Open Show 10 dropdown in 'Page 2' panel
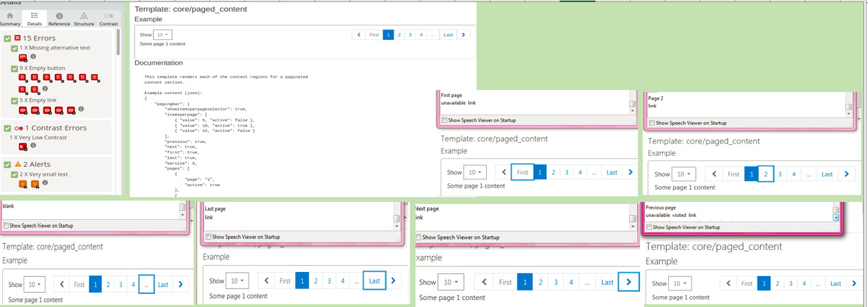Image resolution: width=868 pixels, height=307 pixels. pyautogui.click(x=684, y=174)
